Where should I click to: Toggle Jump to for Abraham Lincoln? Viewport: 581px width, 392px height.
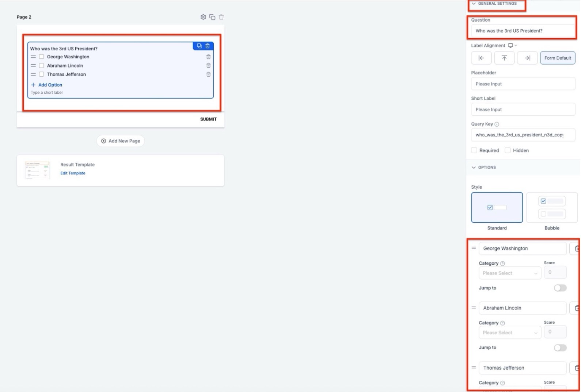(560, 348)
